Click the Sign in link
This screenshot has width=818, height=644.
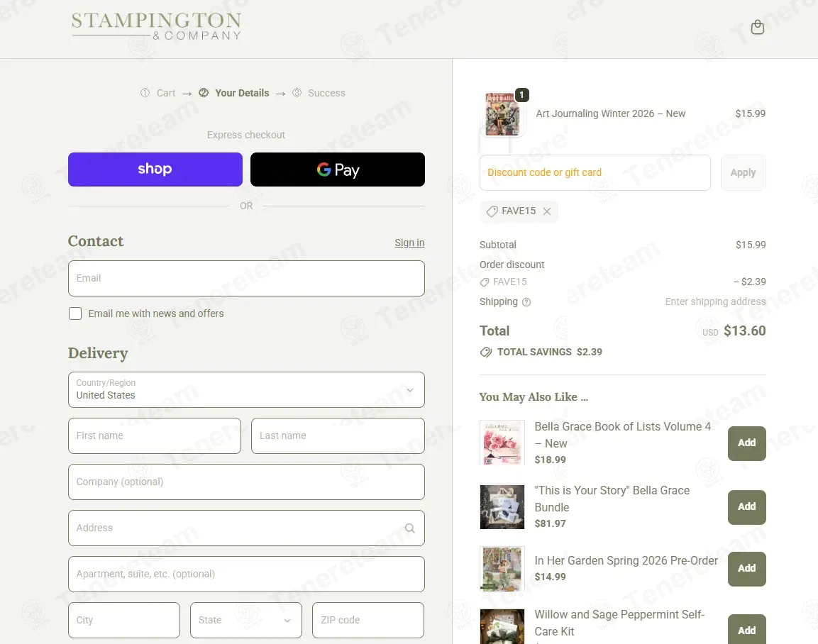pos(409,243)
